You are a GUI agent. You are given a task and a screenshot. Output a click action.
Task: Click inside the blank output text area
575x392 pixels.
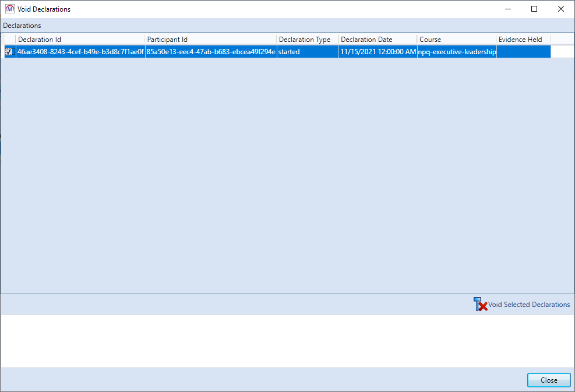pos(287,341)
